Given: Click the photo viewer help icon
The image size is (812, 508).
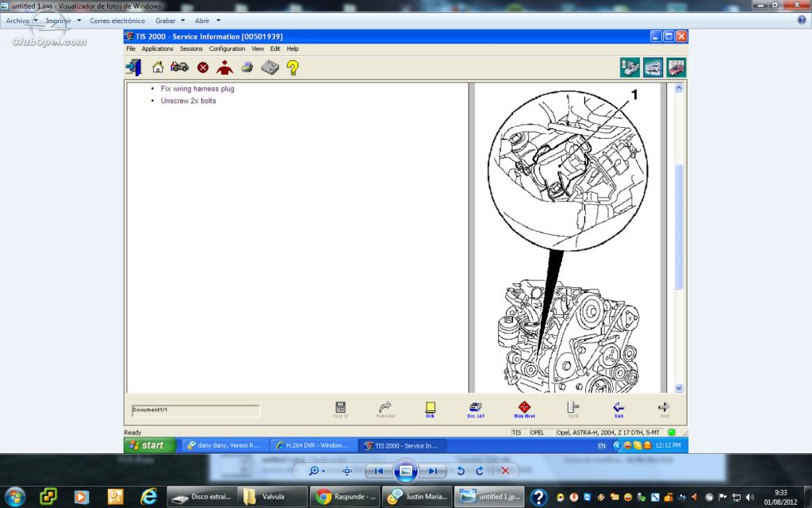Looking at the screenshot, I should (x=802, y=20).
